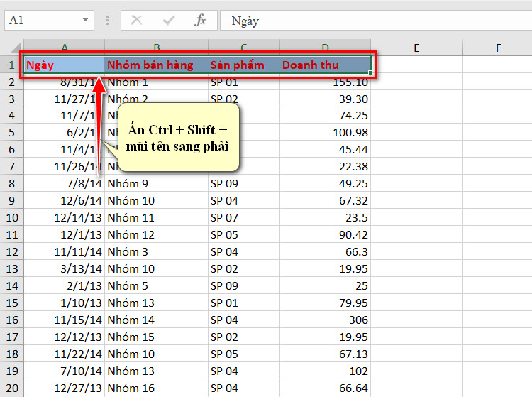This screenshot has height=397, width=532.
Task: Click the SP 07 cell
Action: [244, 217]
